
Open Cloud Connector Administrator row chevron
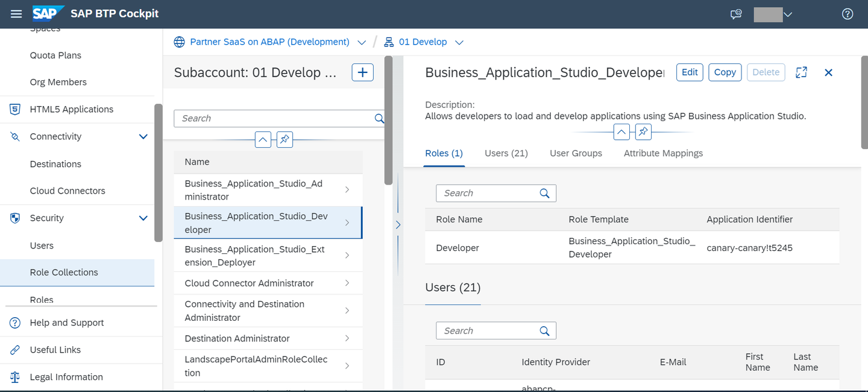[347, 283]
